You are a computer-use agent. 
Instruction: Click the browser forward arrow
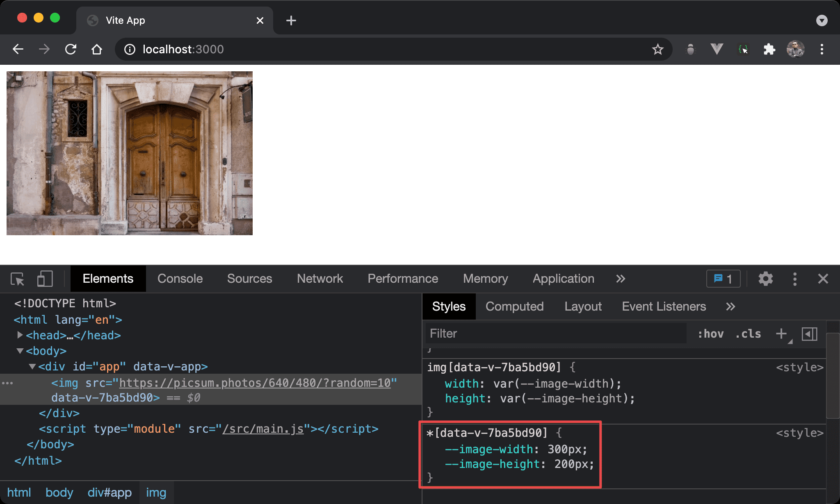pyautogui.click(x=44, y=49)
